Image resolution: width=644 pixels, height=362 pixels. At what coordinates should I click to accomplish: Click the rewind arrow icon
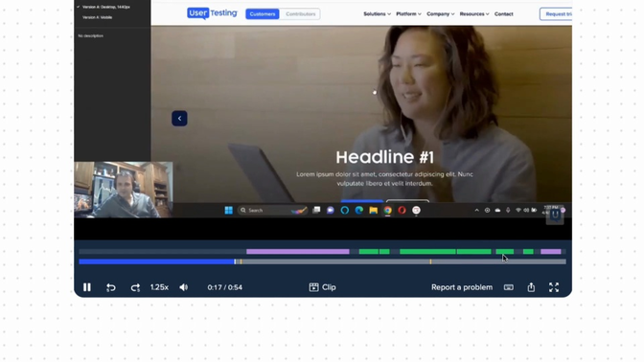point(111,287)
